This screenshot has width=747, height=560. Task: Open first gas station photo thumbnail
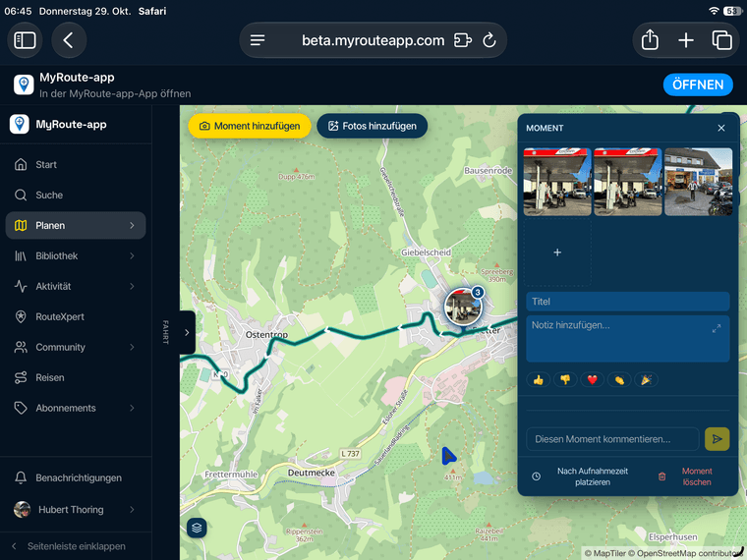(557, 182)
